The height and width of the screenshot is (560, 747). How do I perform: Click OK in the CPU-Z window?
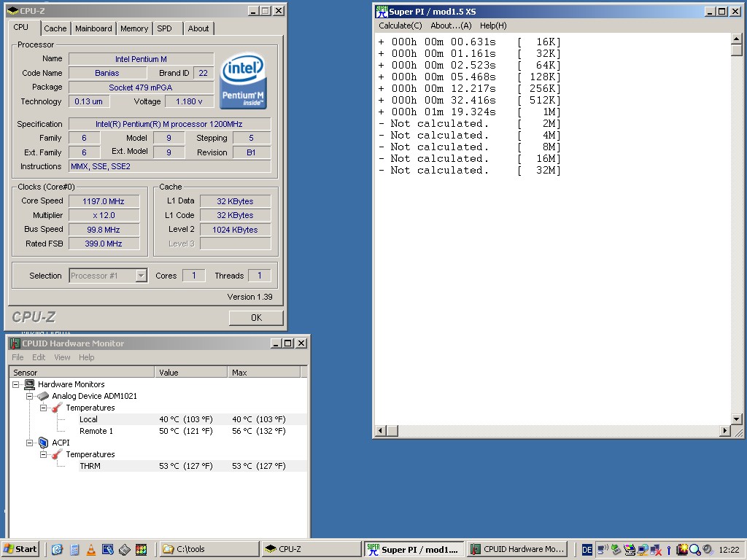point(256,318)
